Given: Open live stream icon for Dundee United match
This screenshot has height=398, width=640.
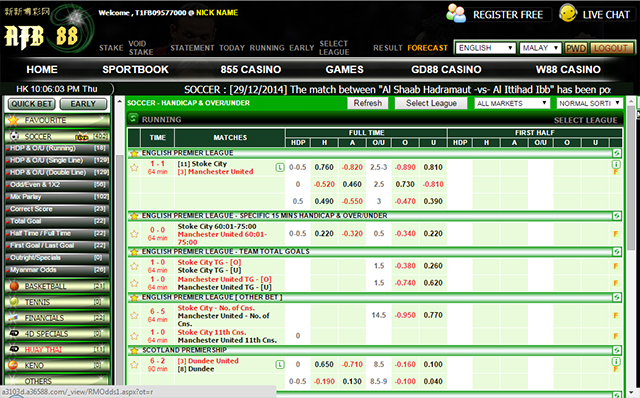Looking at the screenshot, I should pyautogui.click(x=280, y=365).
